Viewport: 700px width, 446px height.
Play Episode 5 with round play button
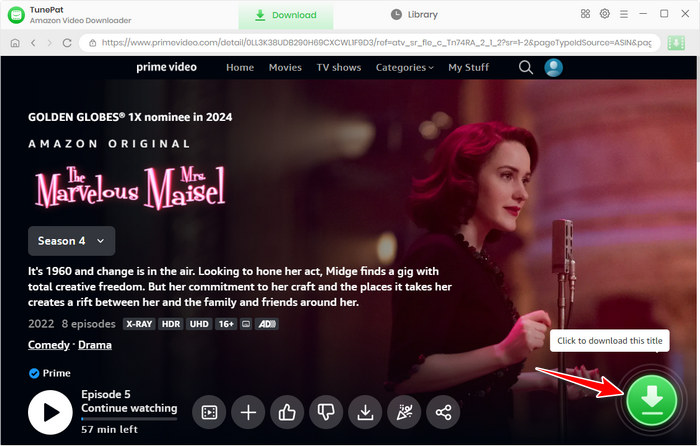click(x=50, y=413)
